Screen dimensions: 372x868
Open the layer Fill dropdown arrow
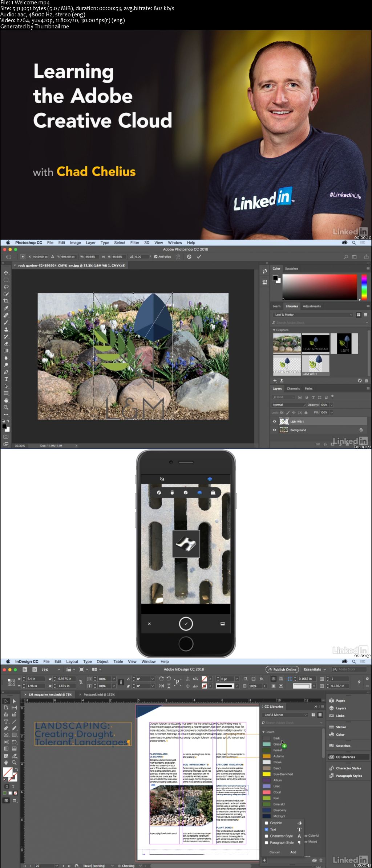tap(331, 413)
